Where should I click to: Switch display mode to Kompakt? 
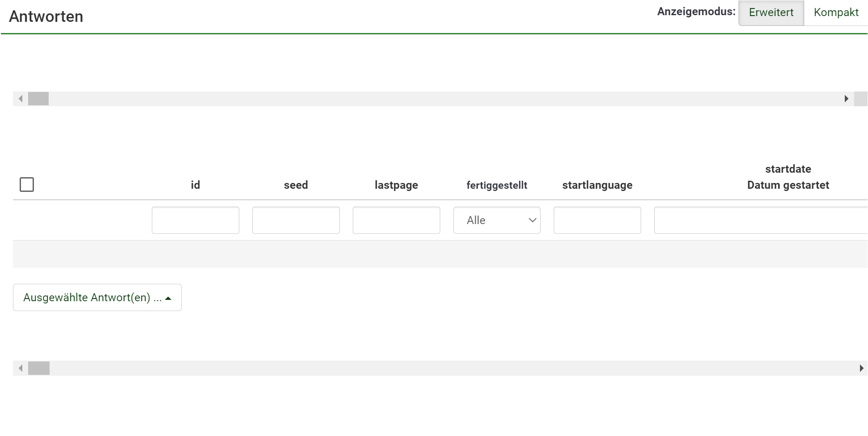click(835, 12)
